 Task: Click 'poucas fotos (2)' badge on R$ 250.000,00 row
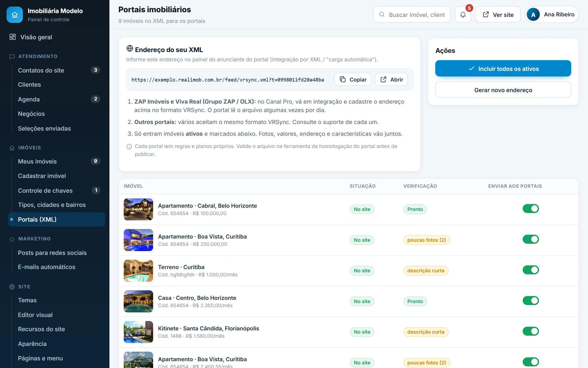pos(427,240)
